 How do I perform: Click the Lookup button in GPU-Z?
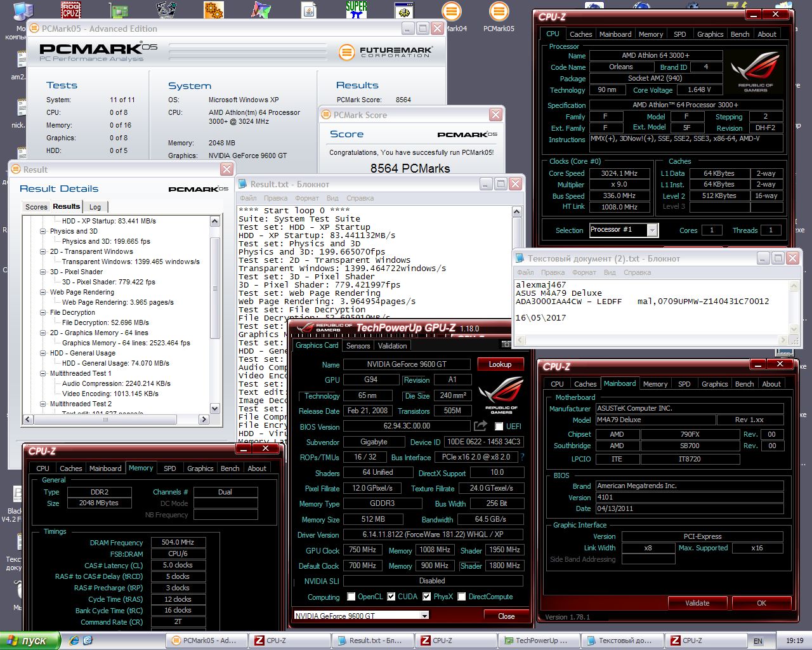pyautogui.click(x=500, y=364)
